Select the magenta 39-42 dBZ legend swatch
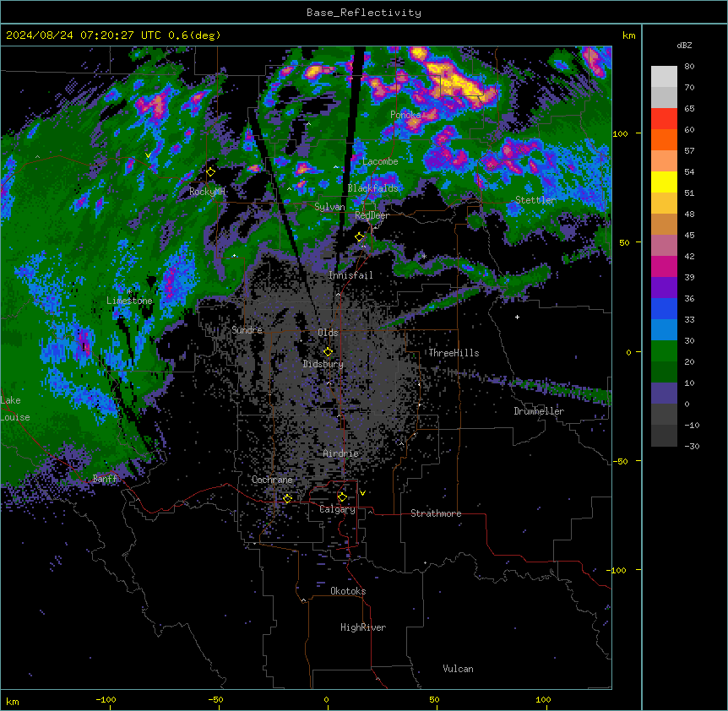 pyautogui.click(x=664, y=266)
